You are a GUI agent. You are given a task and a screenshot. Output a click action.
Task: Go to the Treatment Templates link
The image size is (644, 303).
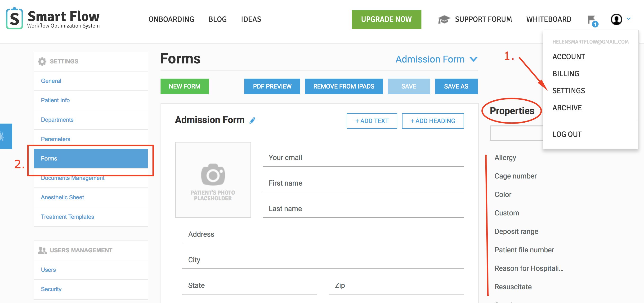coord(67,217)
